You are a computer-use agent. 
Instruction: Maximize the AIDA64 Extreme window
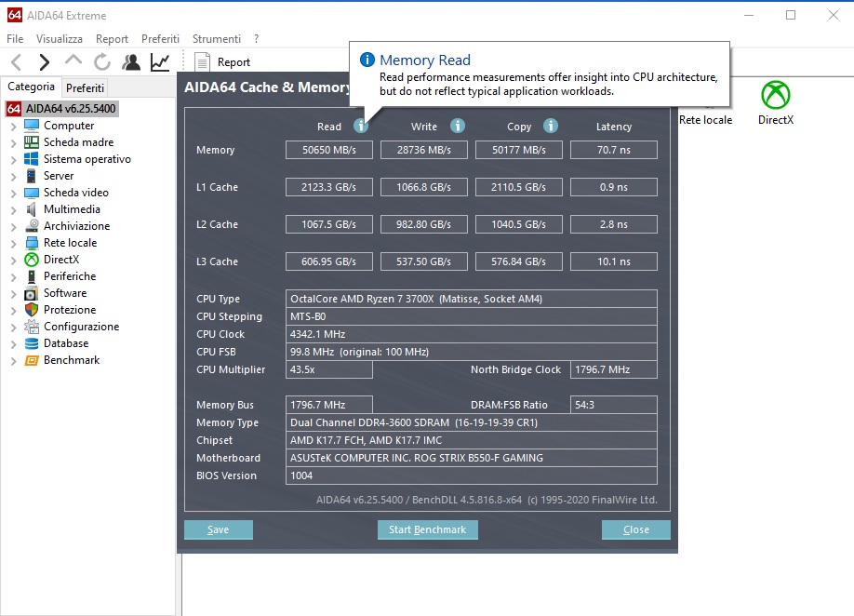click(791, 15)
